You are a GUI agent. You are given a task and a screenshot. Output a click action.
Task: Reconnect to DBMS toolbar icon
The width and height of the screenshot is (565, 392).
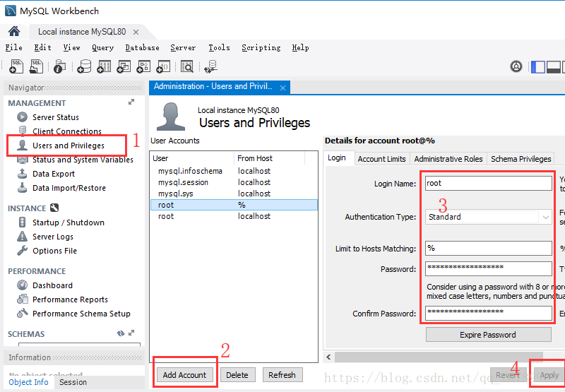click(x=210, y=66)
